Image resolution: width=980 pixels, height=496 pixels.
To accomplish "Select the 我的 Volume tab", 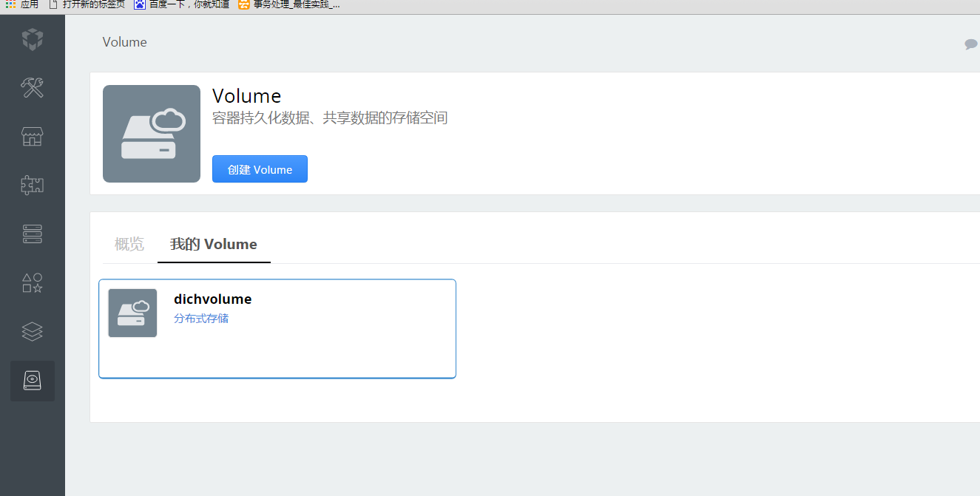I will click(214, 244).
